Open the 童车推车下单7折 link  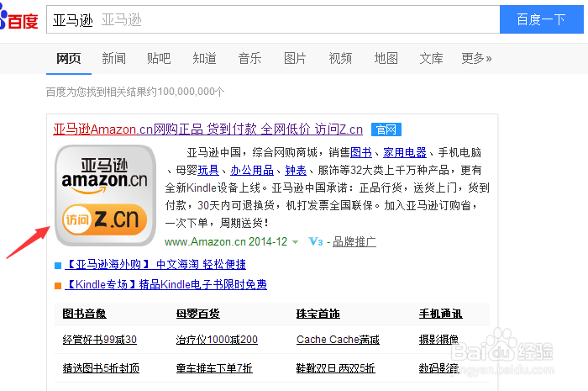point(214,368)
